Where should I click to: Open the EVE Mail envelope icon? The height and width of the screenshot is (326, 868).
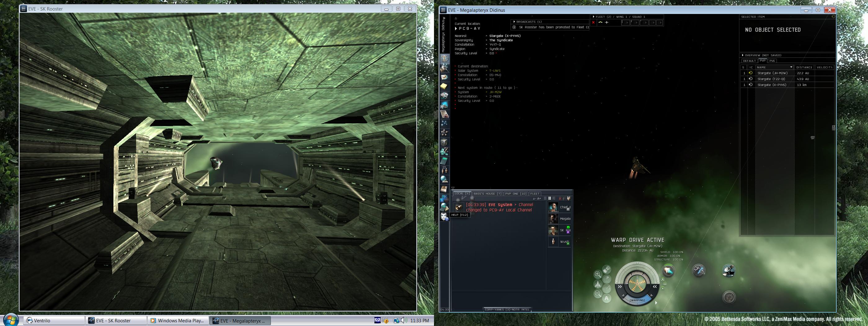click(445, 77)
